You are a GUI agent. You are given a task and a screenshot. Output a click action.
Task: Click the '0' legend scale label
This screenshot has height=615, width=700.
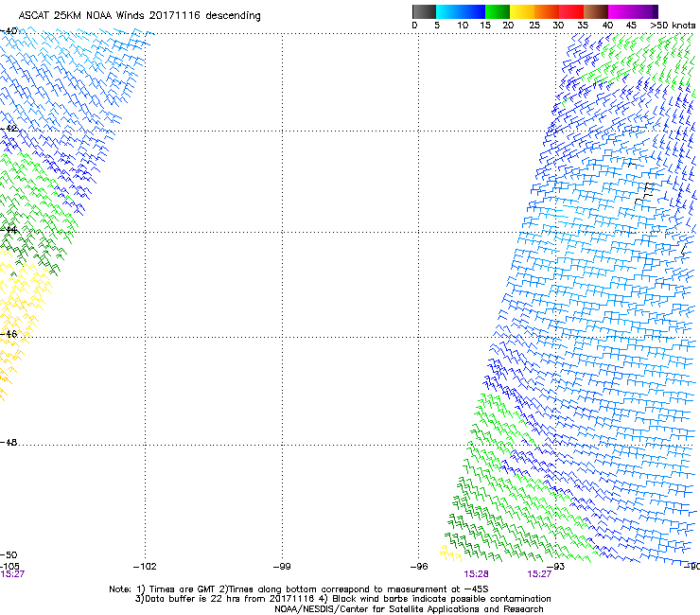(x=414, y=26)
